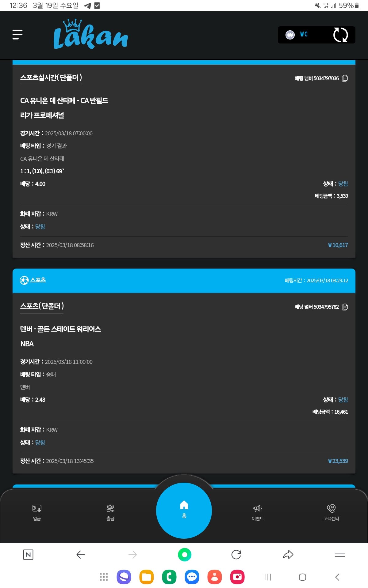Open the 출금 withdrawal icon

click(x=110, y=512)
